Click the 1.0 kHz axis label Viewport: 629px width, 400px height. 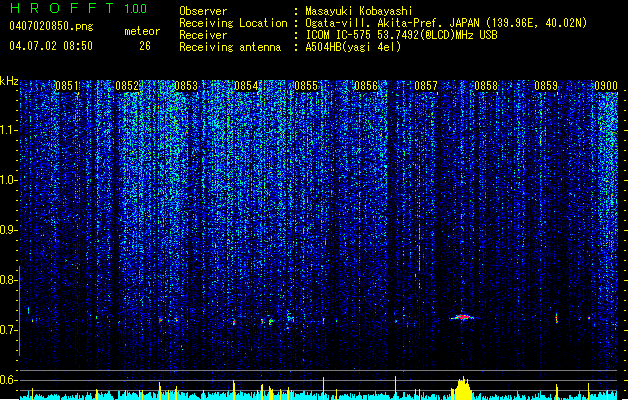pyautogui.click(x=8, y=180)
